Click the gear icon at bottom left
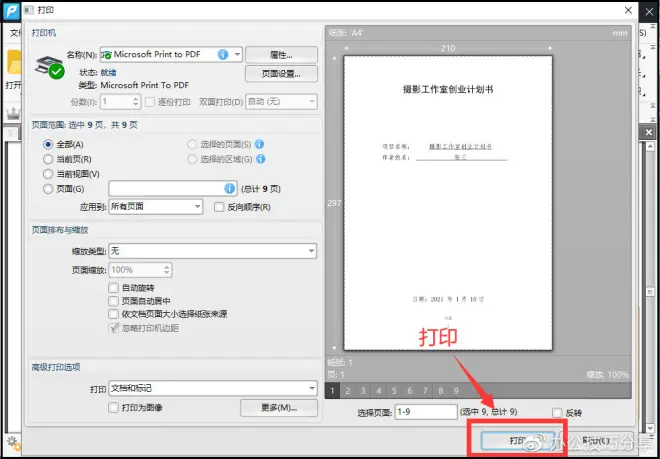Image resolution: width=660 pixels, height=459 pixels. pyautogui.click(x=12, y=443)
